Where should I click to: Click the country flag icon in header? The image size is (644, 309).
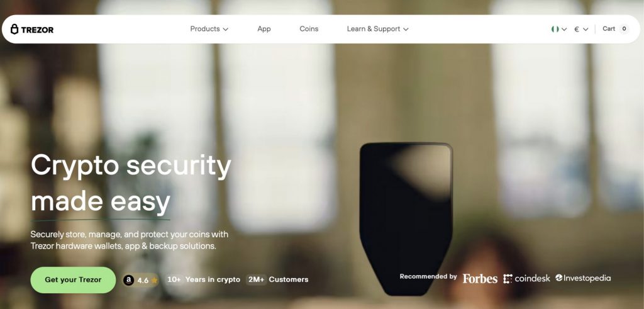pyautogui.click(x=555, y=29)
